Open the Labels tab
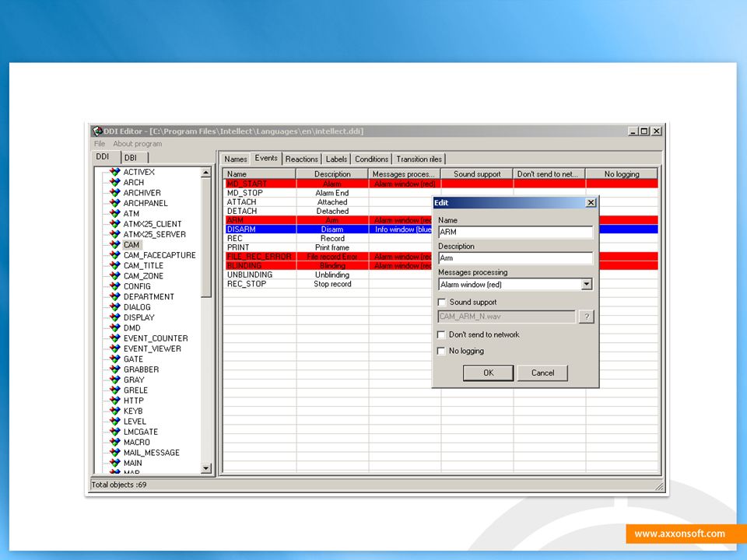747x560 pixels. 336,159
